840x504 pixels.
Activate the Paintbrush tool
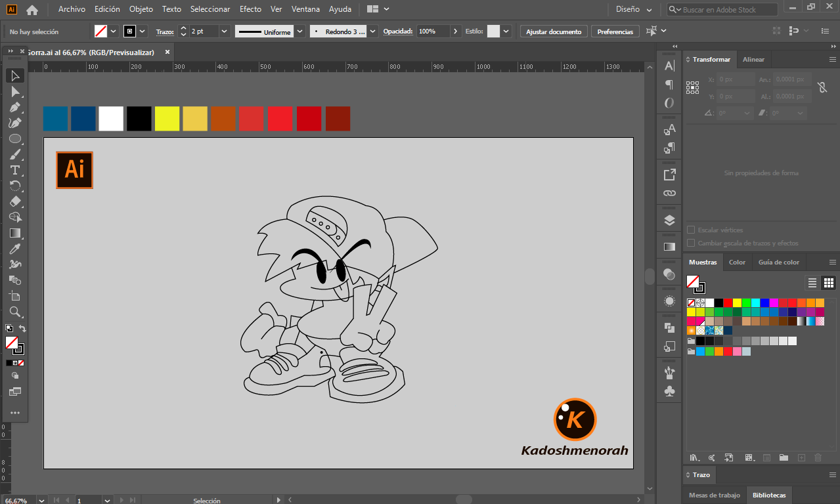pyautogui.click(x=15, y=154)
